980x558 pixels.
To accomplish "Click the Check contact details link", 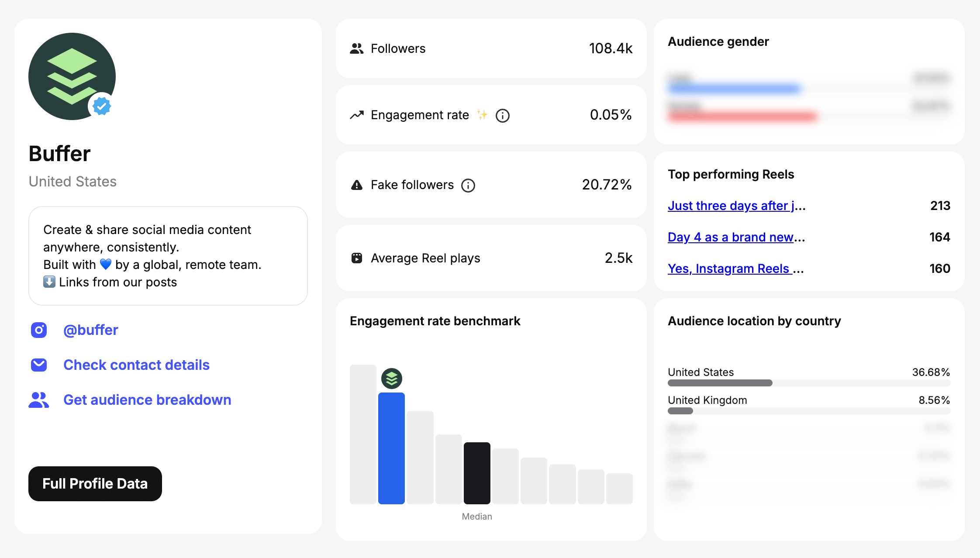I will [x=136, y=365].
